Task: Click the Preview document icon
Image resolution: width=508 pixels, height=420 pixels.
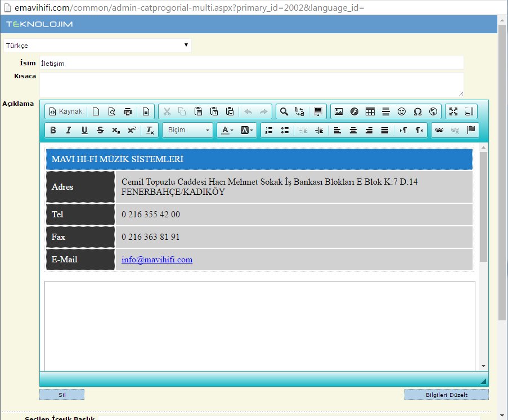Action: [112, 111]
